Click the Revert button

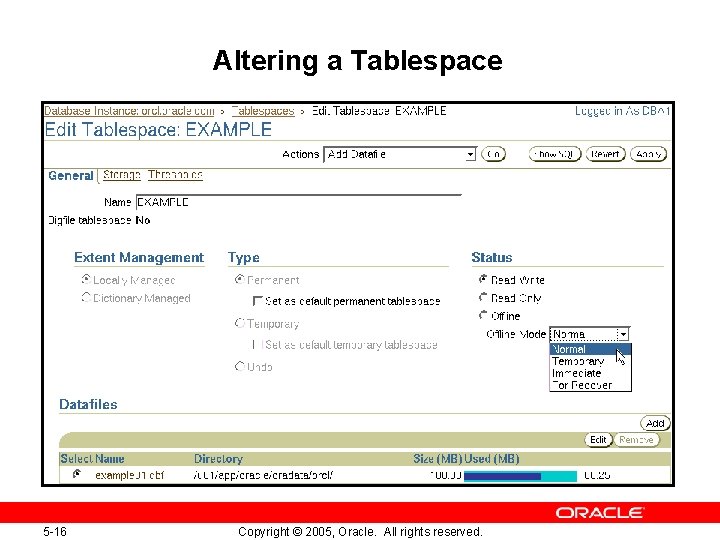pos(605,154)
